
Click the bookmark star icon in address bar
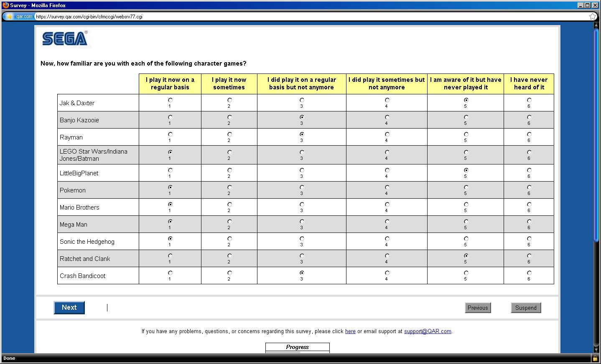(593, 17)
